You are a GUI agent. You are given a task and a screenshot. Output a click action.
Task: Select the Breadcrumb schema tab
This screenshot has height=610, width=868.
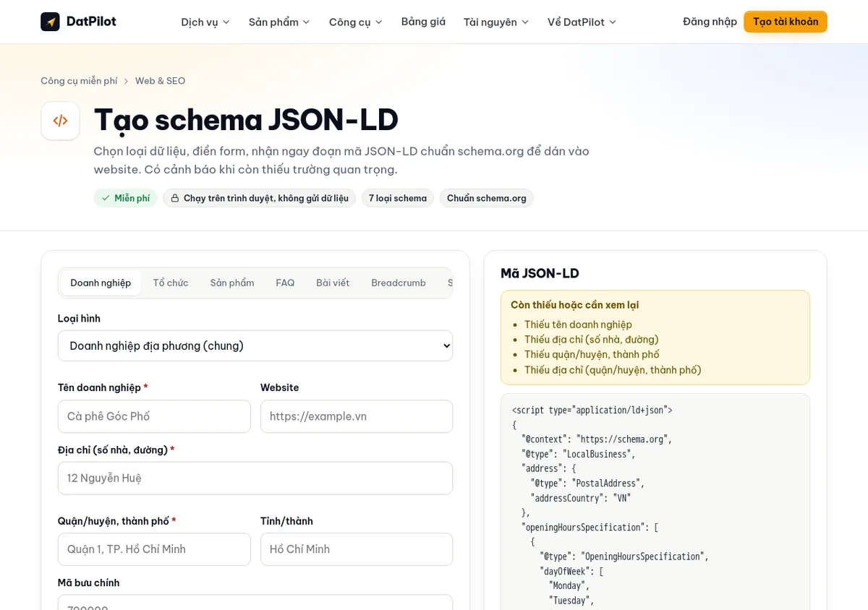tap(399, 283)
